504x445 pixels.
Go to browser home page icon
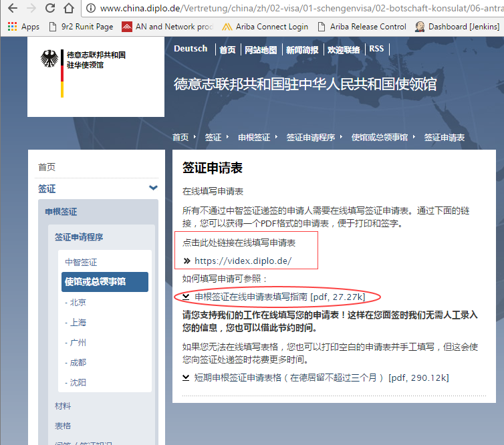click(69, 9)
